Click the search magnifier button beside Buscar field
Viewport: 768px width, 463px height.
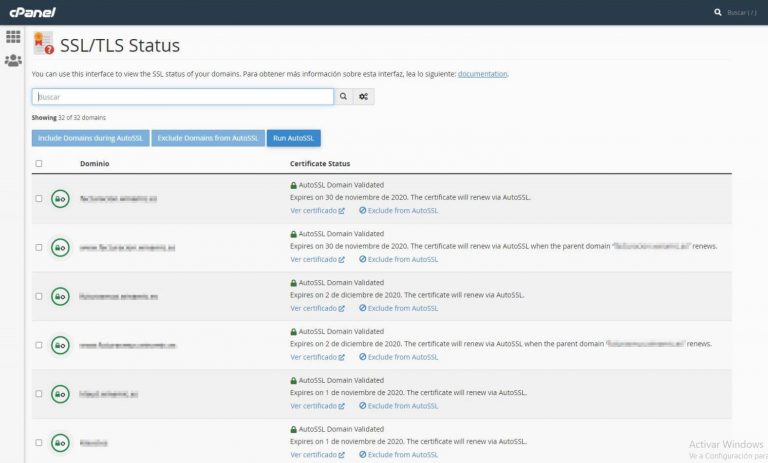coord(343,97)
